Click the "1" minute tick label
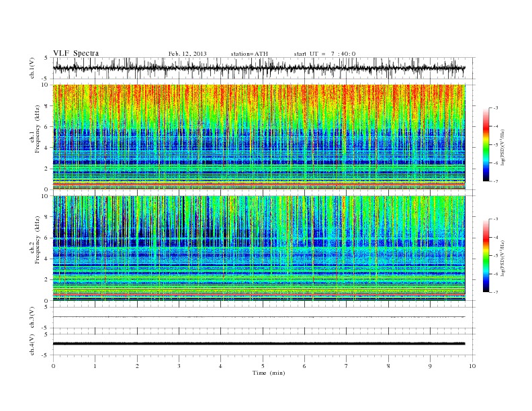 point(95,366)
